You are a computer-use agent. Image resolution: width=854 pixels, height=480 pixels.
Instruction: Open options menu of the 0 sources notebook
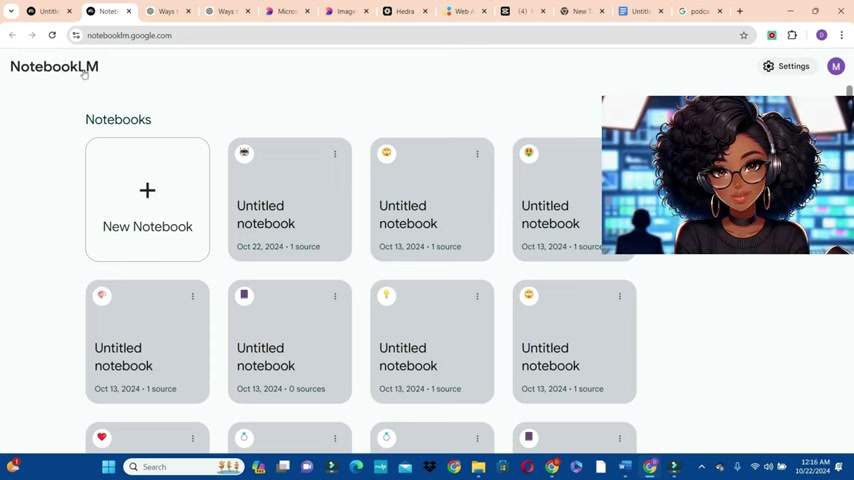click(335, 296)
